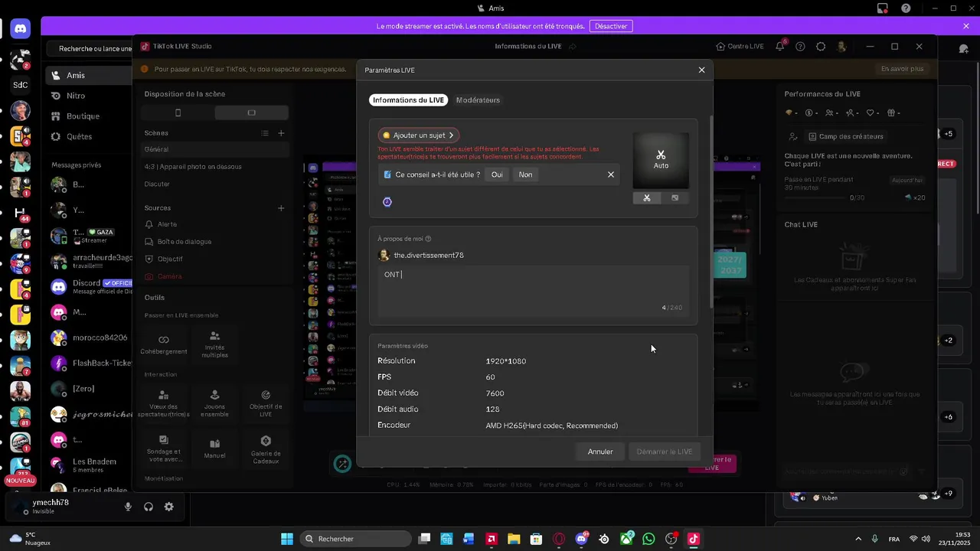This screenshot has width=980, height=551.
Task: Expand the coin earnings dropdown in Performances
Action: coord(812,113)
